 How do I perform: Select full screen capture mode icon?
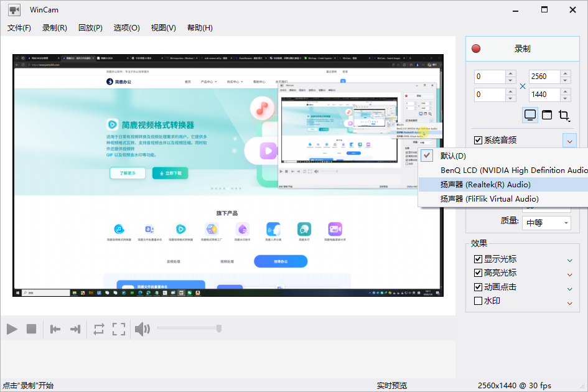[530, 115]
